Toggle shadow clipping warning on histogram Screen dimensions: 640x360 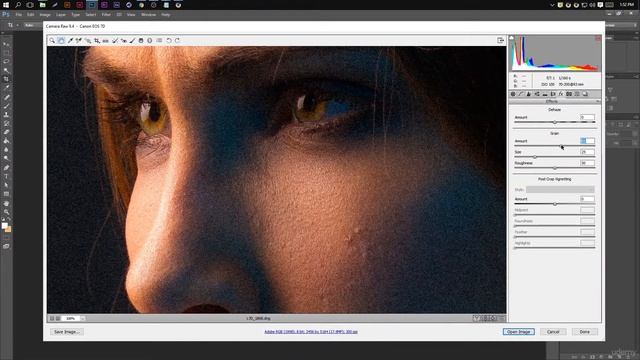(x=511, y=38)
